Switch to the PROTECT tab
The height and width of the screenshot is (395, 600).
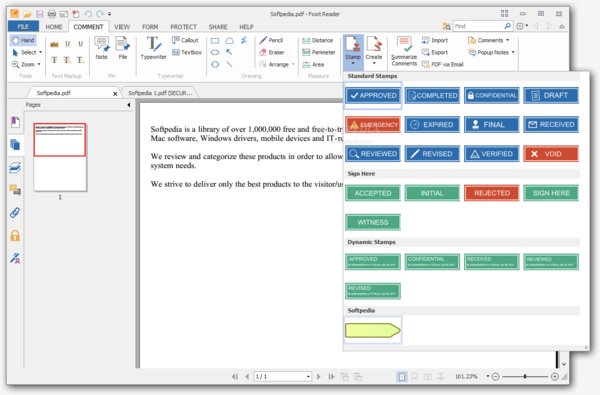(x=183, y=27)
